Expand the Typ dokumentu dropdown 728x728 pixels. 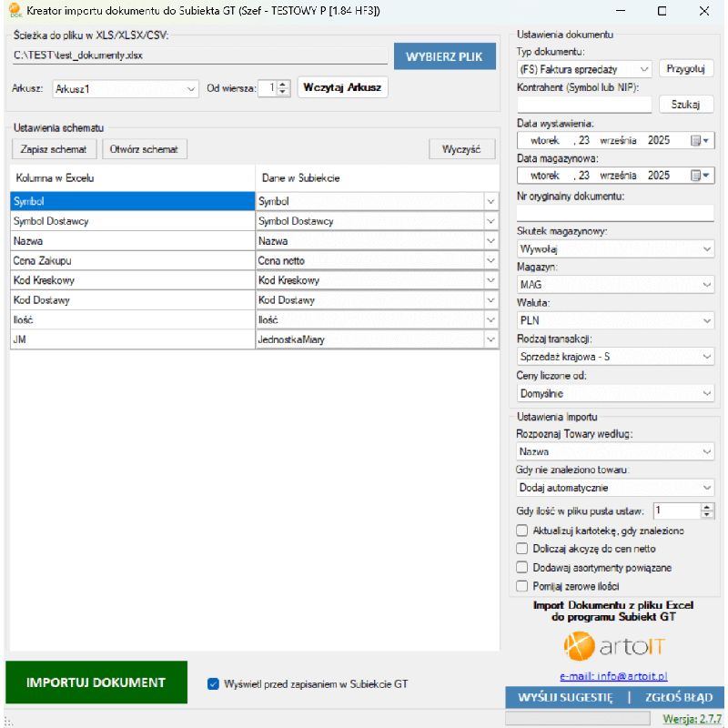tap(644, 69)
